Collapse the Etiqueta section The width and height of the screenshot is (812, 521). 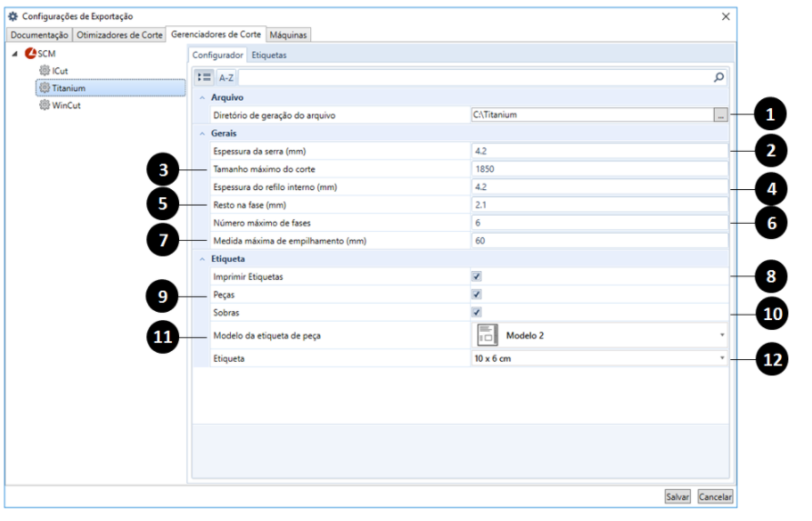coord(202,259)
